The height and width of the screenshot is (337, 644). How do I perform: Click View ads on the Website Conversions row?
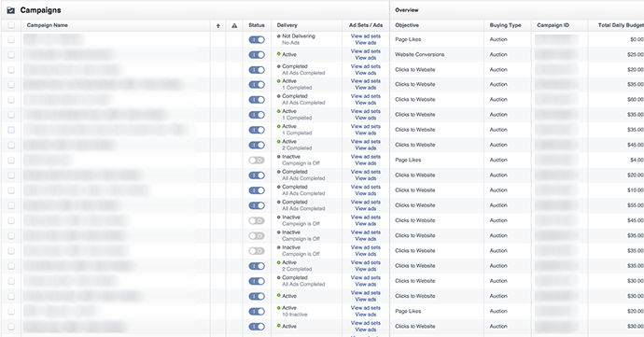pyautogui.click(x=366, y=58)
